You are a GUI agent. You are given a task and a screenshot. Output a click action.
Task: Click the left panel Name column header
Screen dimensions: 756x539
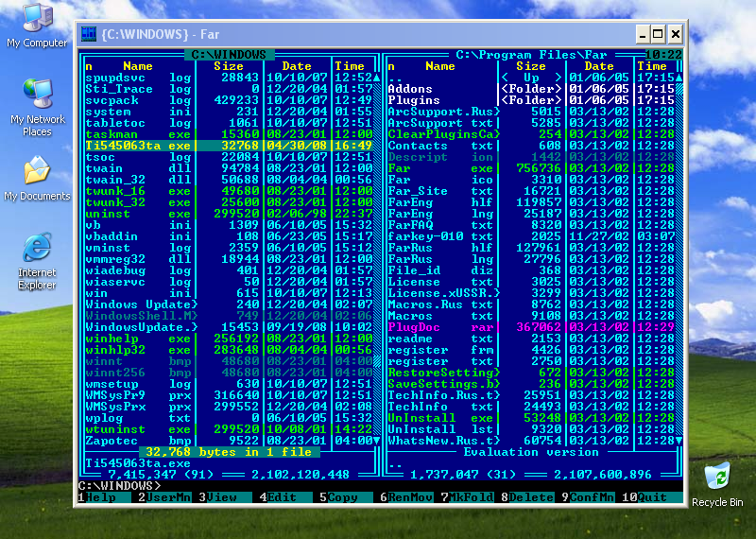(138, 66)
